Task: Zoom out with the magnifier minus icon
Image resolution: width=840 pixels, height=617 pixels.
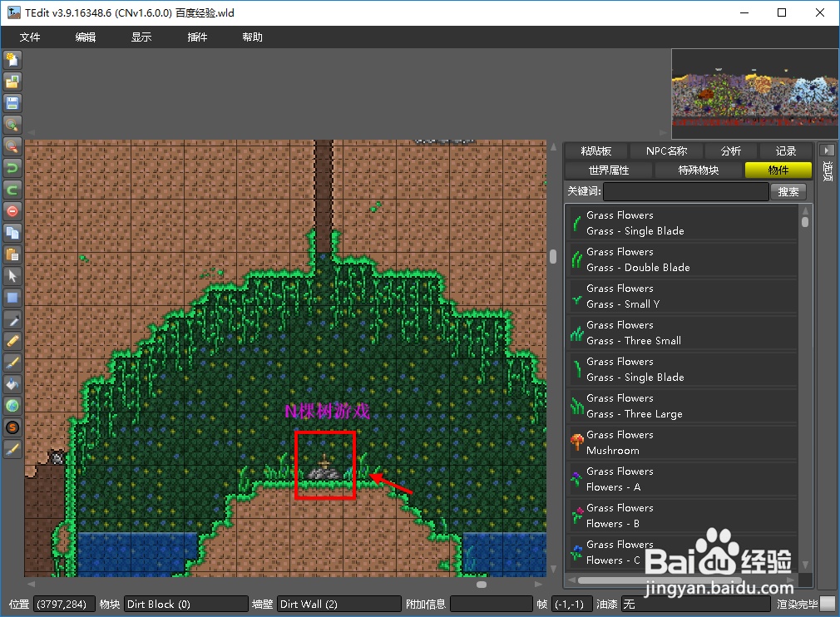Action: pyautogui.click(x=12, y=146)
